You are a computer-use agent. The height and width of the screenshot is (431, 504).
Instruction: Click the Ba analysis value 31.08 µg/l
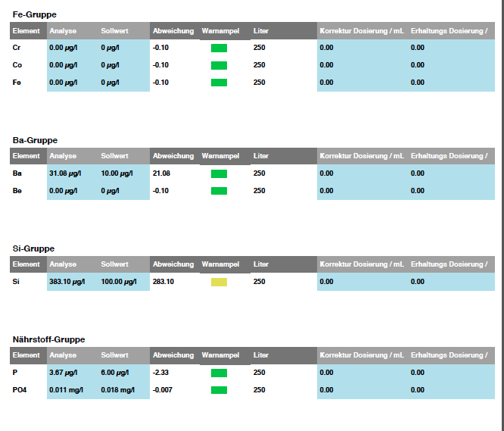65,173
